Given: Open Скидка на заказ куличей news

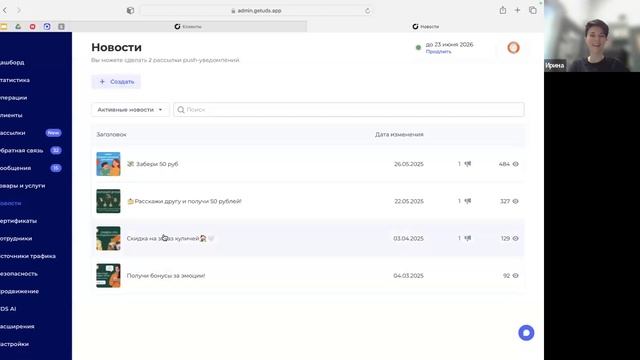Looking at the screenshot, I should click(170, 238).
